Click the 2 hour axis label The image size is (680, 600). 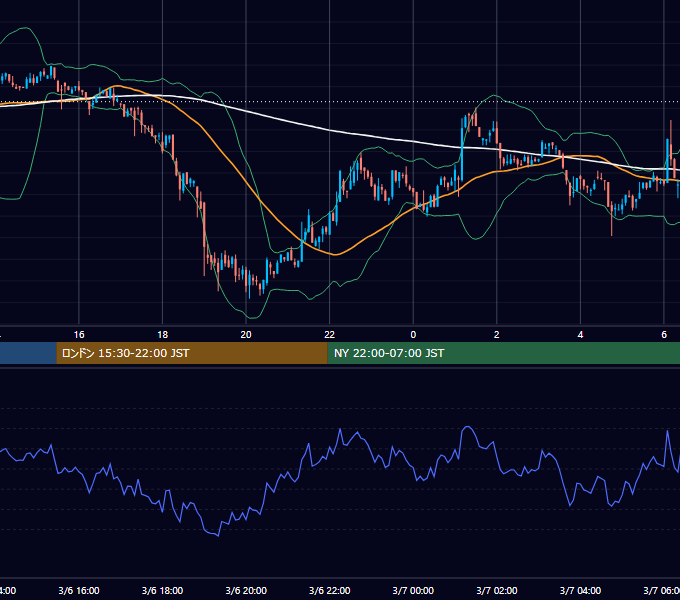point(497,335)
